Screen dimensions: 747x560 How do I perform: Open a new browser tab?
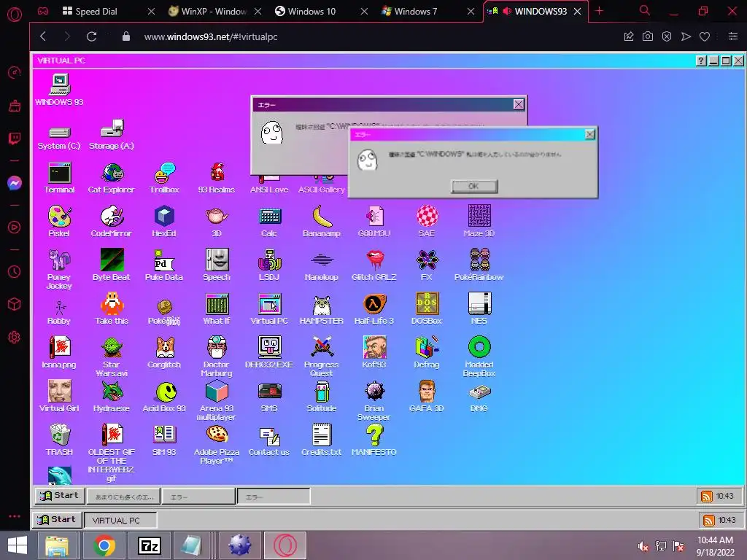click(x=600, y=11)
